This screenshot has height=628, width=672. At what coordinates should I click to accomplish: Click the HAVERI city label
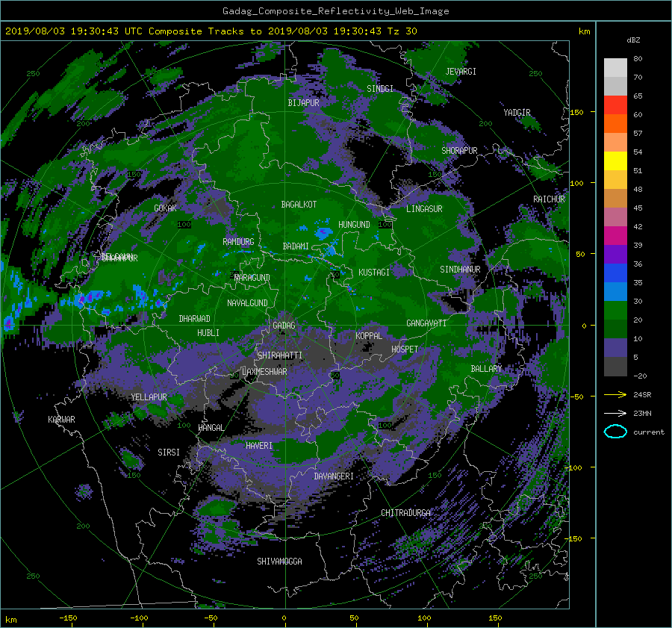click(259, 446)
